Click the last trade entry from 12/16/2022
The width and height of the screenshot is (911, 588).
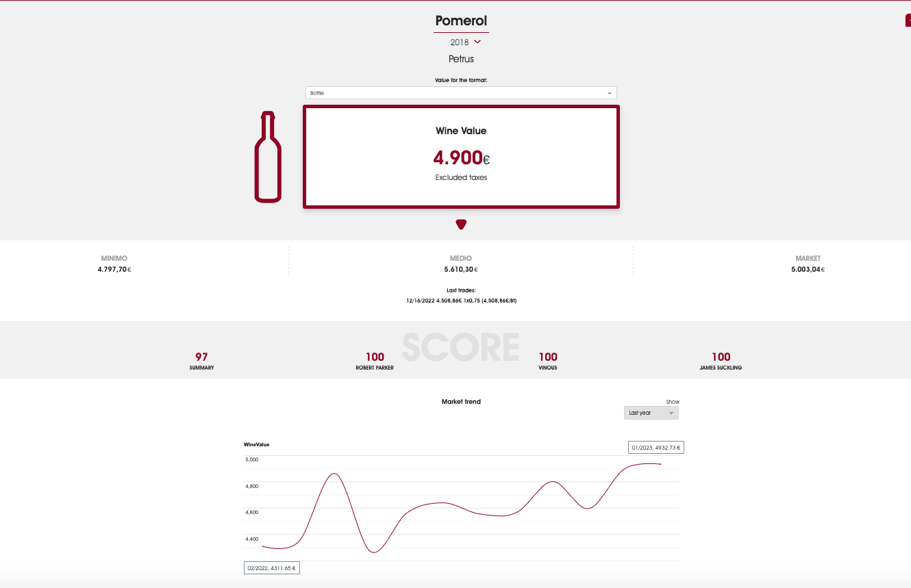[x=461, y=301]
